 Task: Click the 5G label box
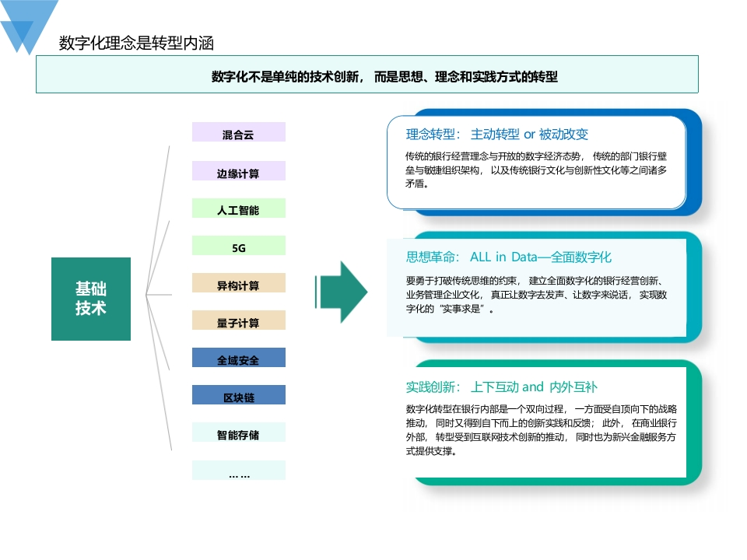pyautogui.click(x=239, y=245)
